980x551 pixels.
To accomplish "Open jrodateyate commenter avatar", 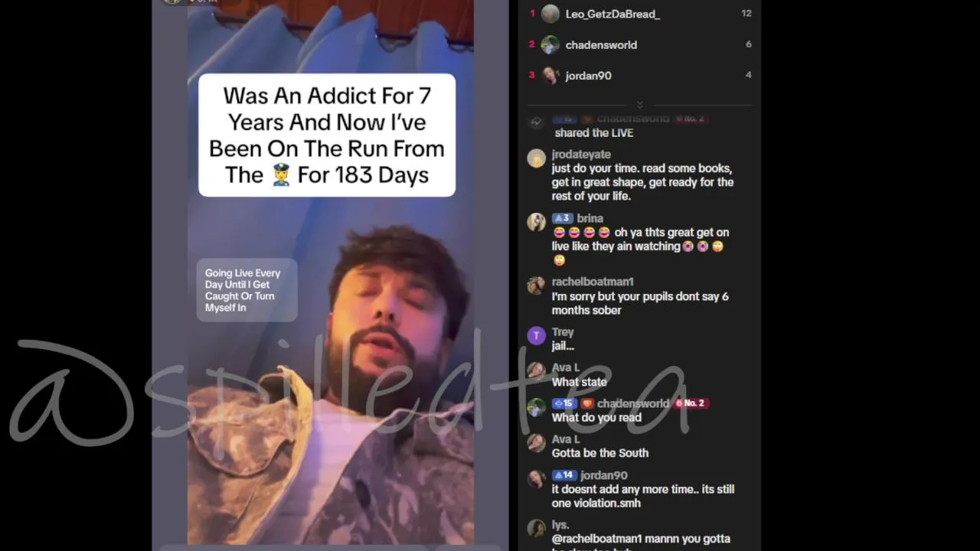I will pos(537,158).
